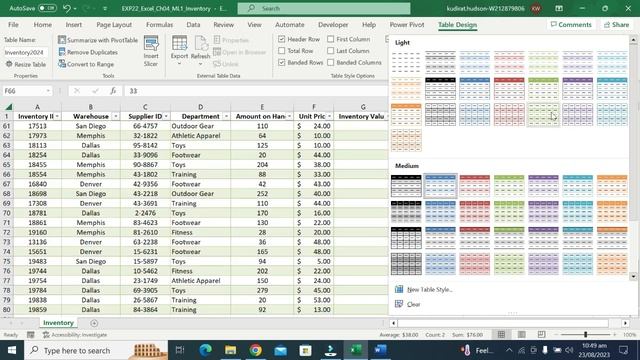Click Summarize with PivotTable icon
Image resolution: width=640 pixels, height=360 pixels.
[62, 40]
